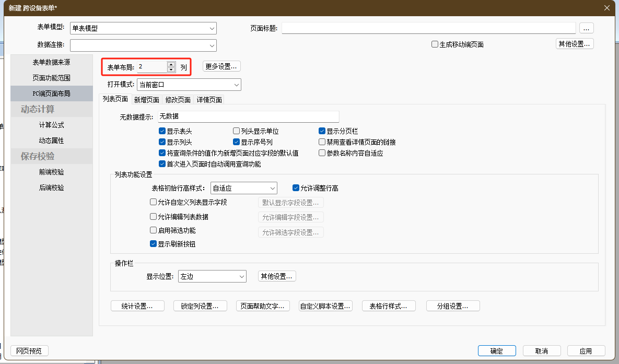Uncheck 显示刷新按钮 option
The height and width of the screenshot is (364, 619).
point(154,244)
